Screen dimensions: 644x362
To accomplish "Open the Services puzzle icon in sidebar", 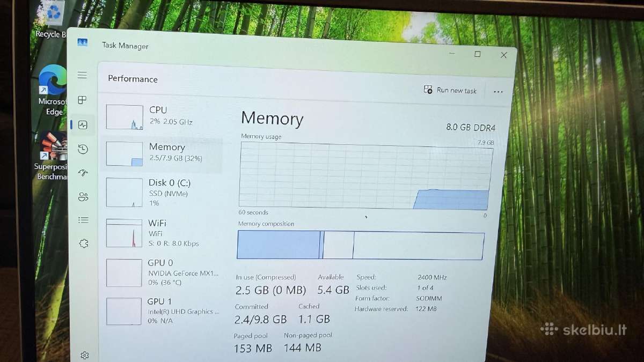I will coord(84,243).
